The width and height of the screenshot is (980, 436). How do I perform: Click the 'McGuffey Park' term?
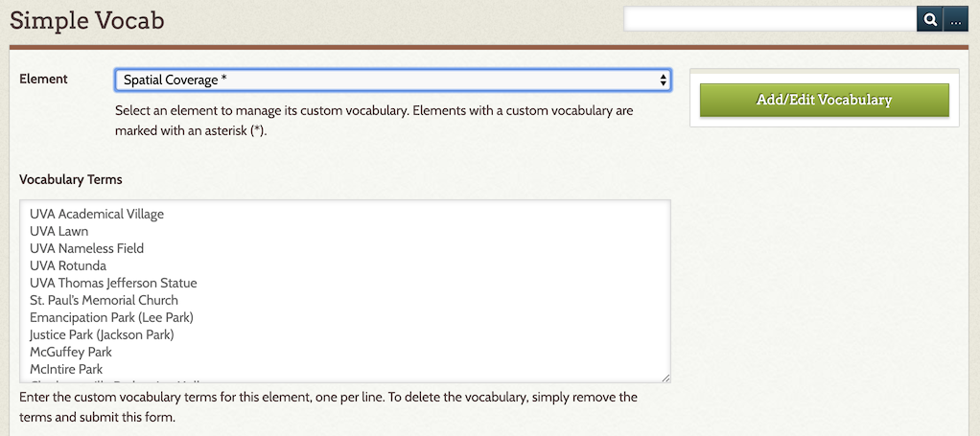(71, 352)
